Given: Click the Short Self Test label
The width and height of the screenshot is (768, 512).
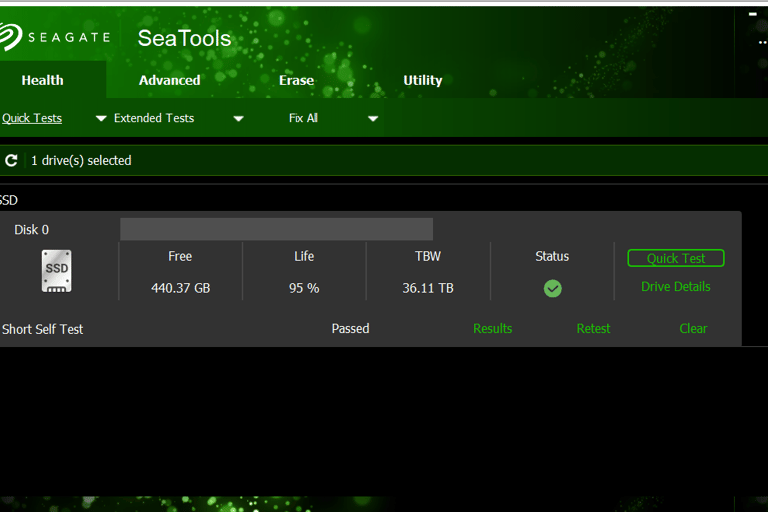Looking at the screenshot, I should tap(43, 329).
